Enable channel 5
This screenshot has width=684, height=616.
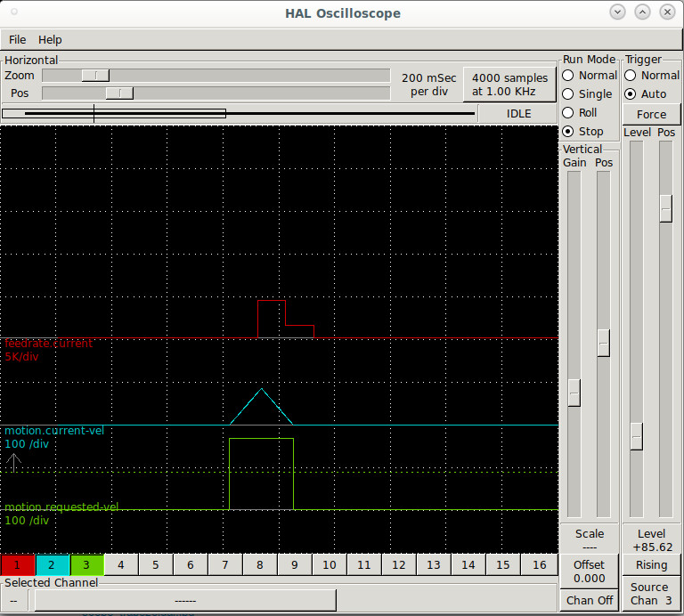pos(156,565)
